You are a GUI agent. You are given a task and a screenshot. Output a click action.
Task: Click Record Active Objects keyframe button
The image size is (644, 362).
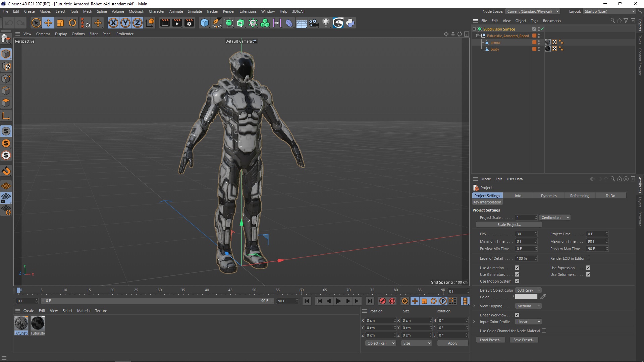(x=383, y=301)
